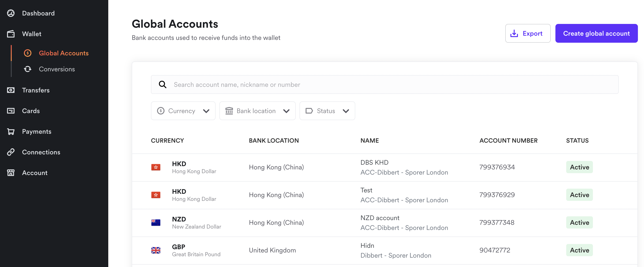Click the Payments shopping cart icon

(11, 131)
